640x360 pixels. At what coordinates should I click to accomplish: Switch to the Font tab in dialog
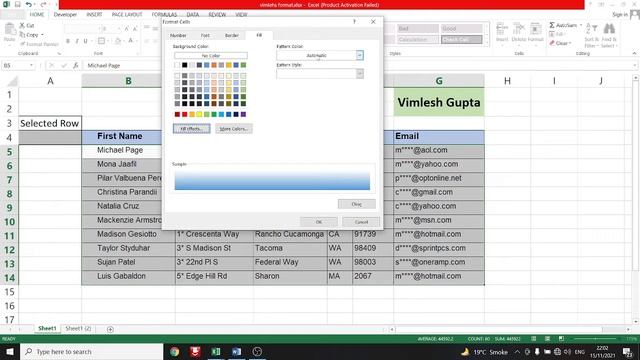205,36
